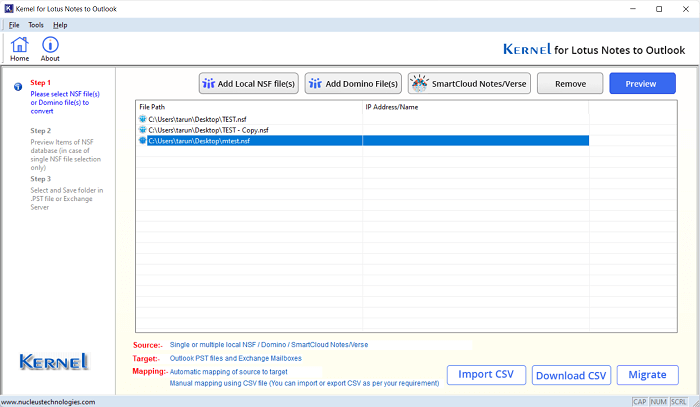
Task: Click 'Automatic mapping of source to target' text
Action: pos(229,372)
